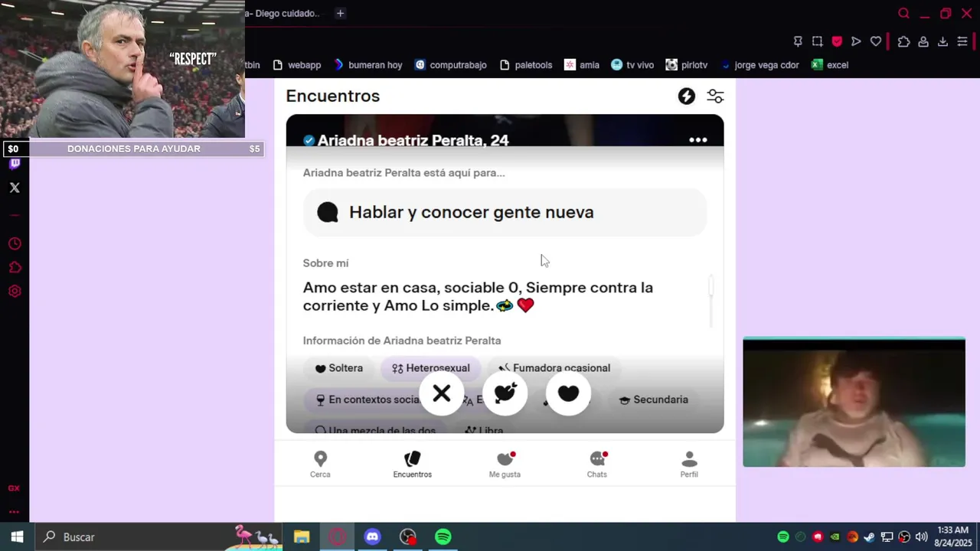Viewport: 980px width, 551px height.
Task: Click the lightning boost icon next to Encuentros
Action: coord(687,96)
